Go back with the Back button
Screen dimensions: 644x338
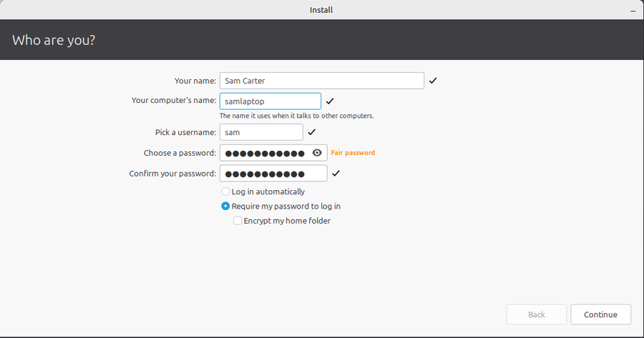pos(537,314)
